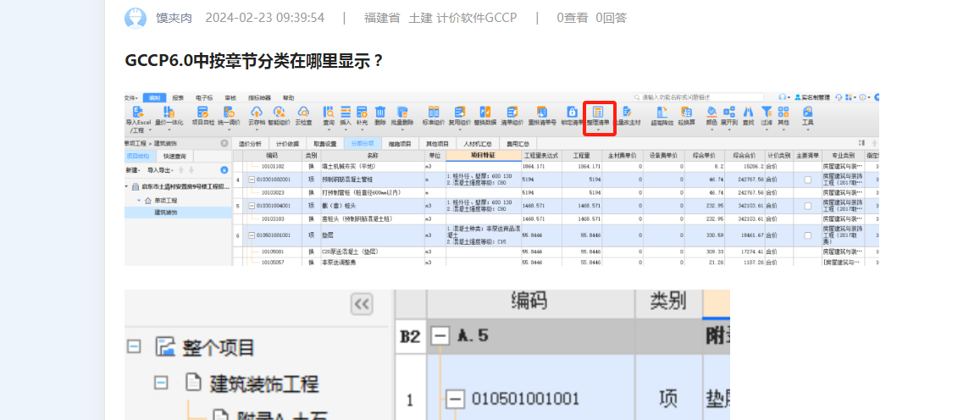Click the 砼换算 toolbar icon
The height and width of the screenshot is (420, 980).
click(x=688, y=112)
